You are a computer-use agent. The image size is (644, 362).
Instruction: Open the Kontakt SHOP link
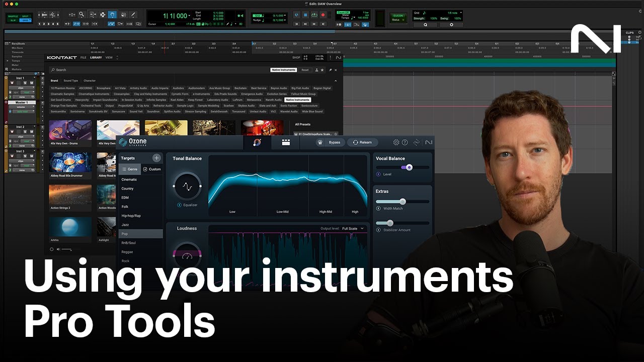pos(296,57)
